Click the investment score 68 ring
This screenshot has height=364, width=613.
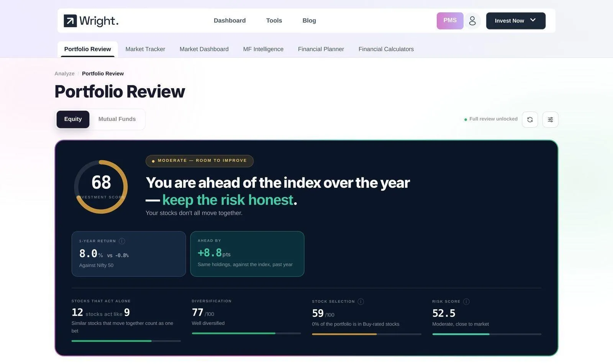pyautogui.click(x=101, y=187)
